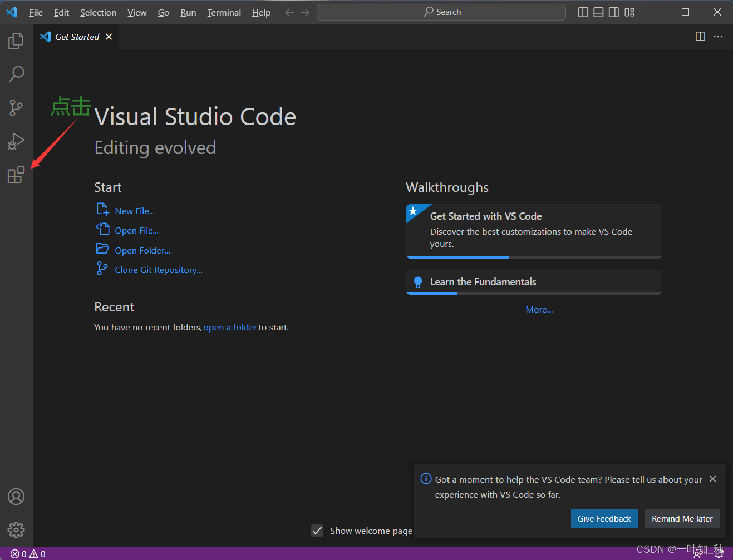733x560 pixels.
Task: Go back with the left arrow
Action: point(289,12)
